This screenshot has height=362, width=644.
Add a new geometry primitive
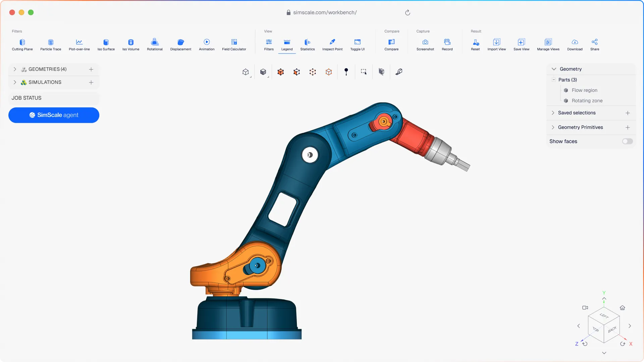tap(628, 127)
